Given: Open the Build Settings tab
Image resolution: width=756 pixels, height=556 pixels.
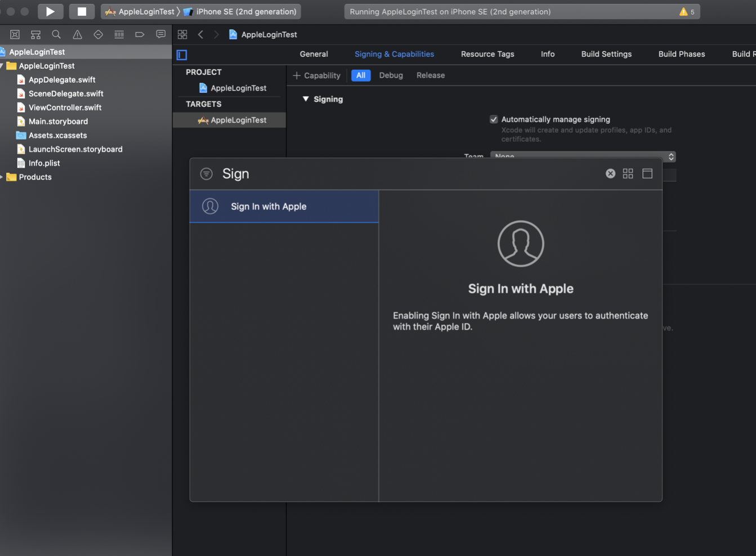Looking at the screenshot, I should coord(606,54).
